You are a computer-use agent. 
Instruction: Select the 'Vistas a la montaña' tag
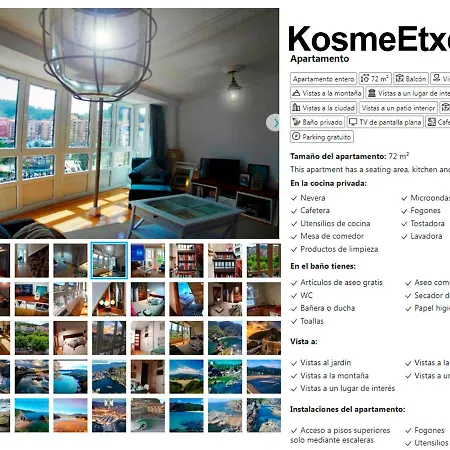[327, 93]
